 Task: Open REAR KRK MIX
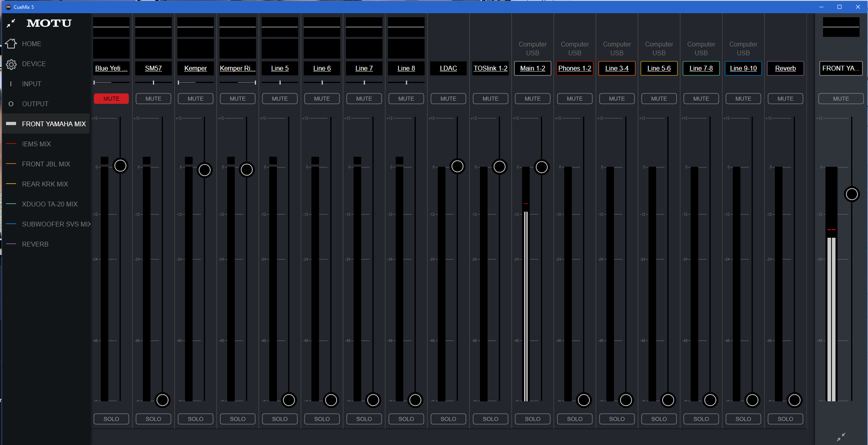[46, 184]
